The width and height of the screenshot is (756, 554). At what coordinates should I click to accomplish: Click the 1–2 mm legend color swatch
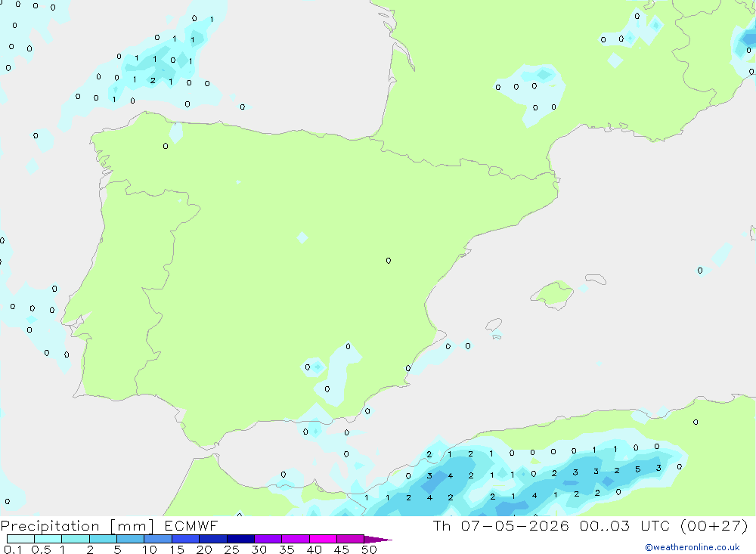click(x=76, y=539)
